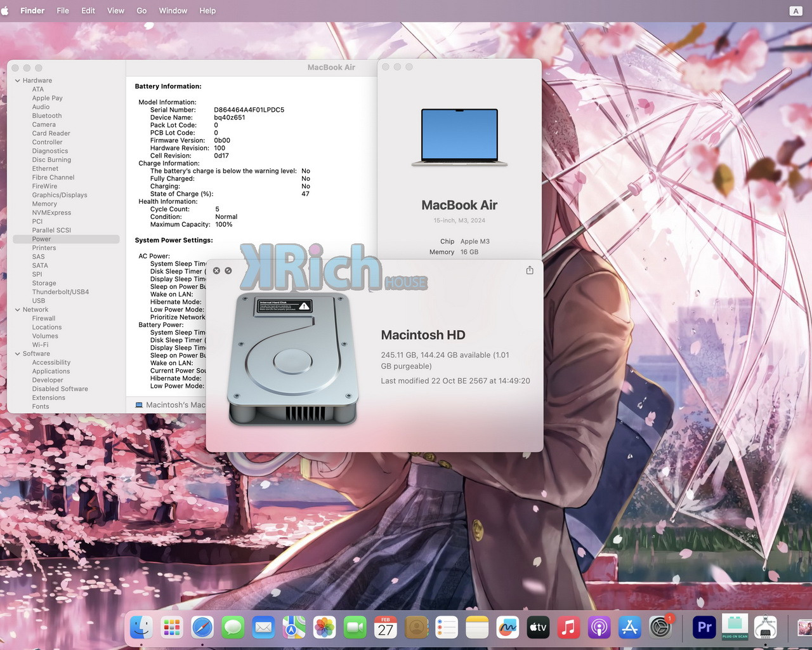Select Firewall under Network
Screen dimensions: 812x650
coord(44,319)
